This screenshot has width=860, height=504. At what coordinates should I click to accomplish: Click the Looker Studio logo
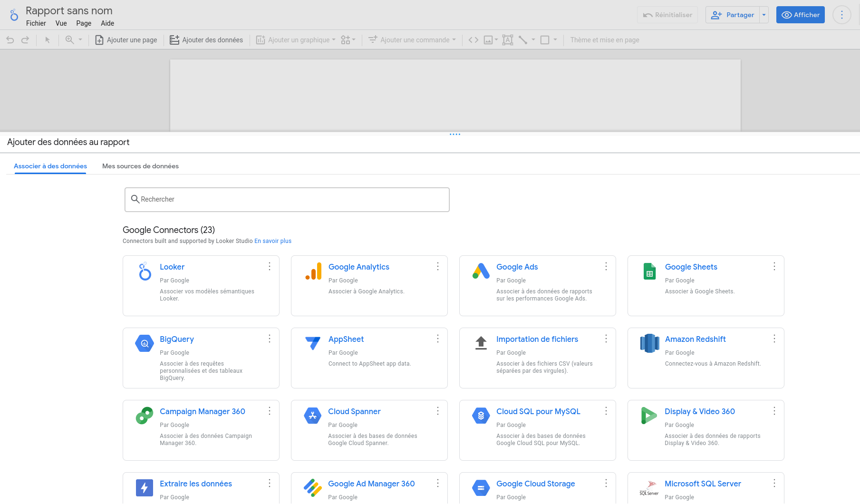[x=14, y=15]
